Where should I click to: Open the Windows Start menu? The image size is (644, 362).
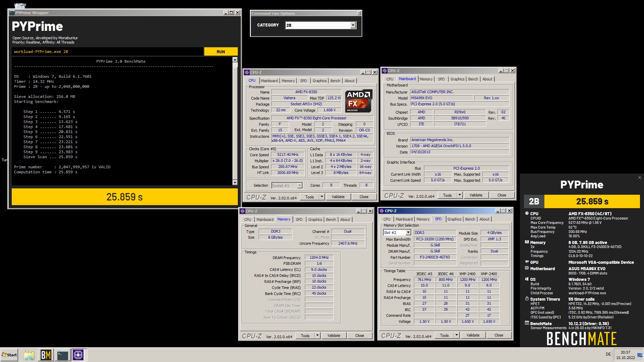[9, 355]
